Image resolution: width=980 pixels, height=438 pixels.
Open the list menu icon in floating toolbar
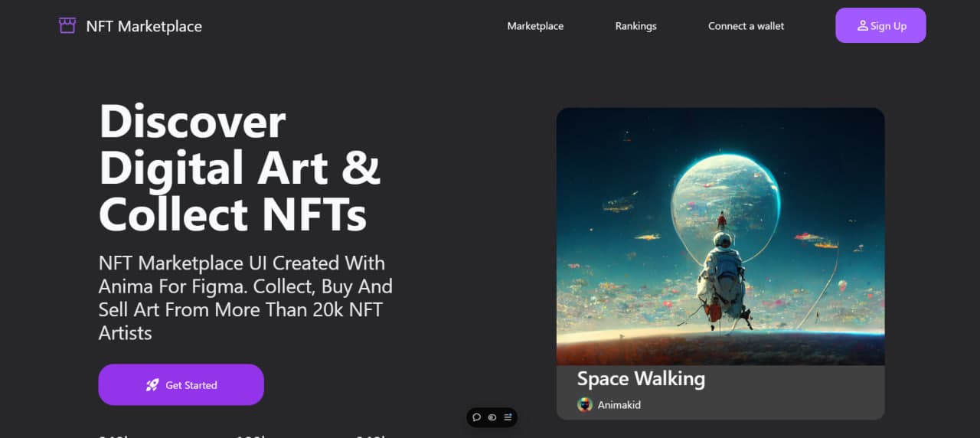[508, 417]
